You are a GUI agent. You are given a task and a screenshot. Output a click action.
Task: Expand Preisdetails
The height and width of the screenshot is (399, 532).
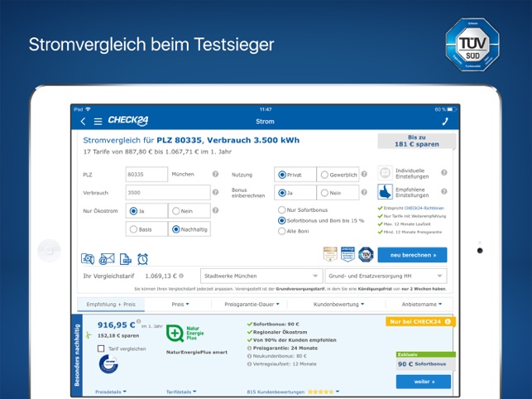[x=111, y=392]
